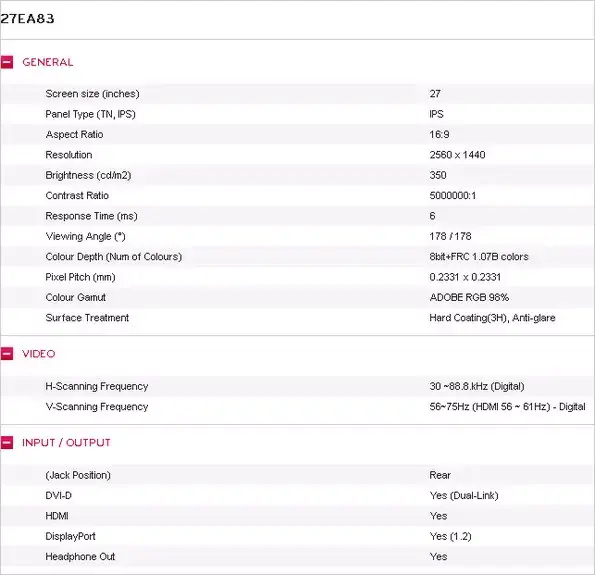The width and height of the screenshot is (595, 575).
Task: Click the HDMI label
Action: 57,516
